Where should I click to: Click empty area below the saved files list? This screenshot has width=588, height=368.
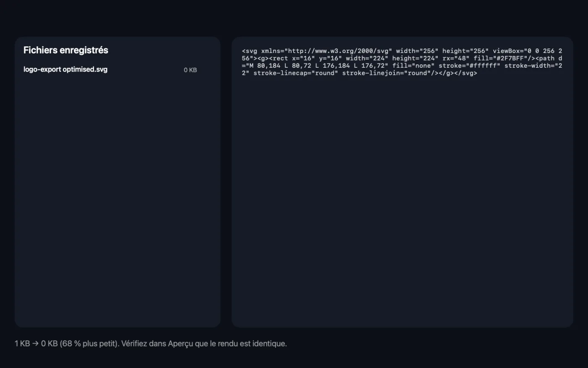(118, 202)
